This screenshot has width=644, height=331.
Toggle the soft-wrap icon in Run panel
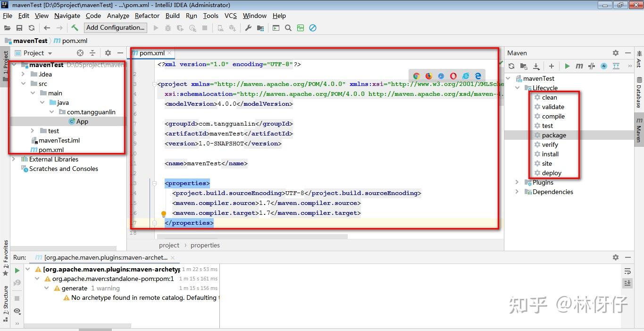tap(627, 271)
